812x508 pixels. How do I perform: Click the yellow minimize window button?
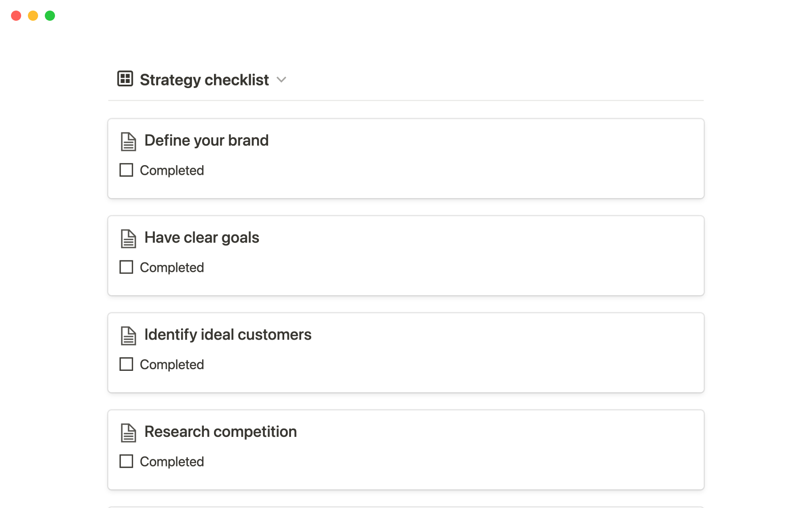(33, 16)
